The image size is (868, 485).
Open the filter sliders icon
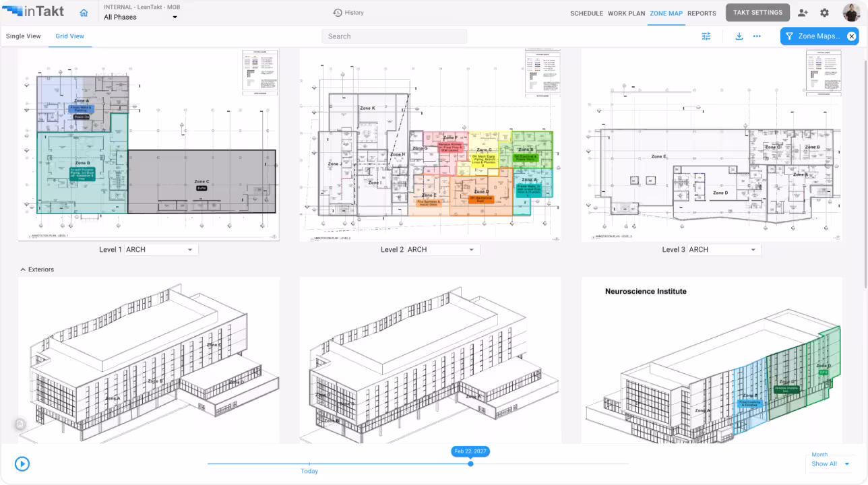coord(706,36)
